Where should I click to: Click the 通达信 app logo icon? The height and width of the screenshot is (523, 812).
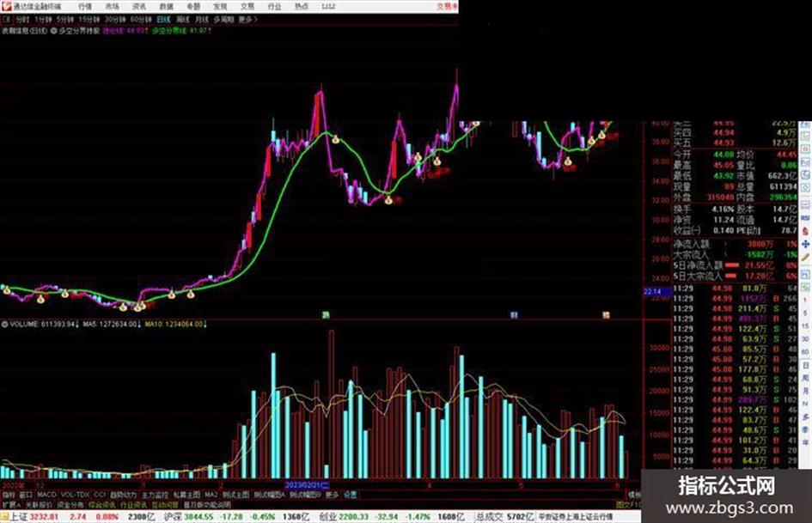[6, 6]
